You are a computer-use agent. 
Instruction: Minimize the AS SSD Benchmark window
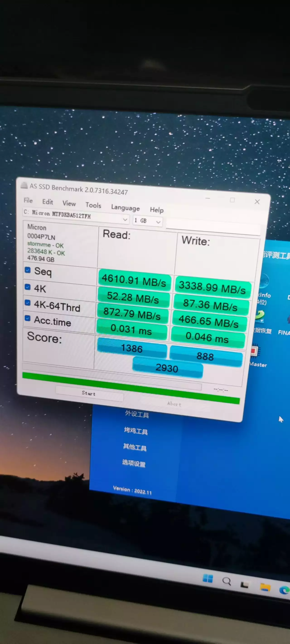click(208, 198)
